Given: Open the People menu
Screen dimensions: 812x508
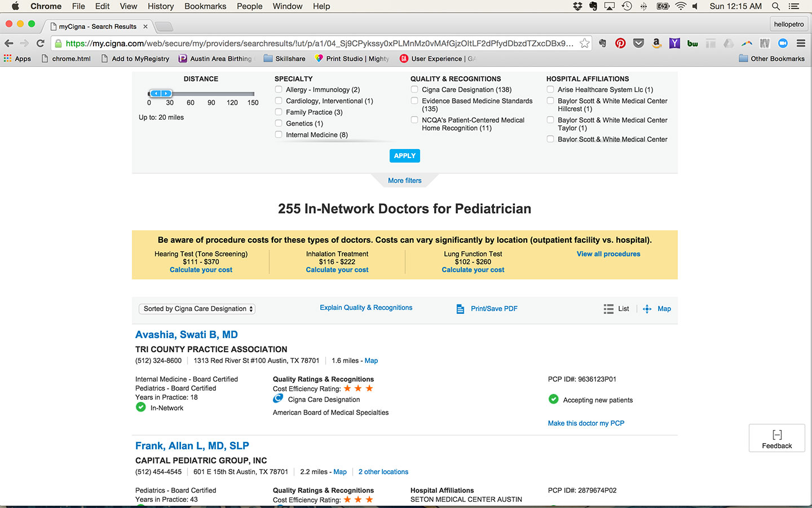Looking at the screenshot, I should click(250, 6).
